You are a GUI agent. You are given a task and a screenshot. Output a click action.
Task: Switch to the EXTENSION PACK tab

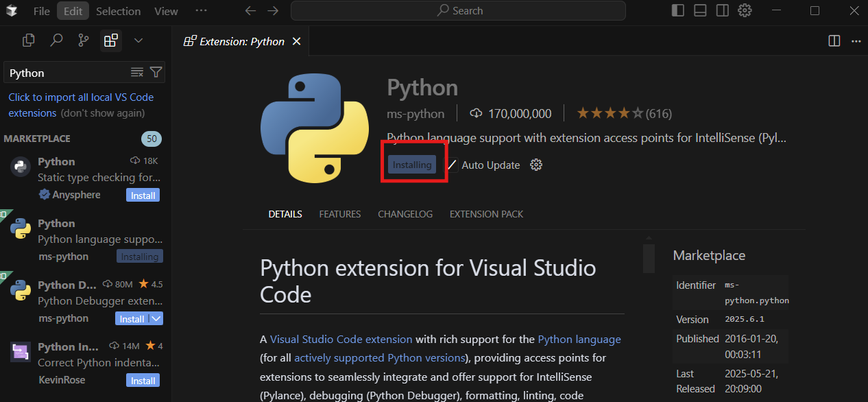click(x=486, y=214)
